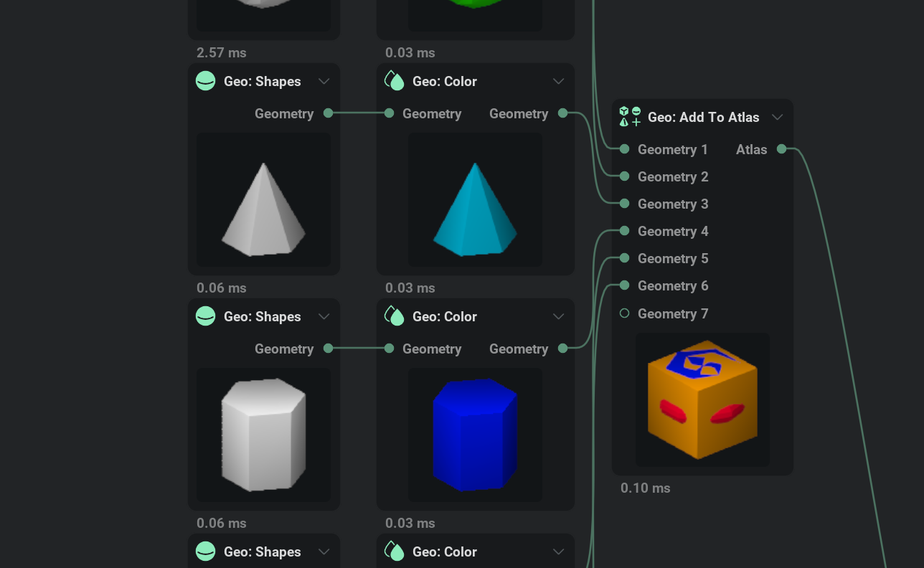Click the "Geo: Shapes" title above the white pyramid

coord(263,81)
